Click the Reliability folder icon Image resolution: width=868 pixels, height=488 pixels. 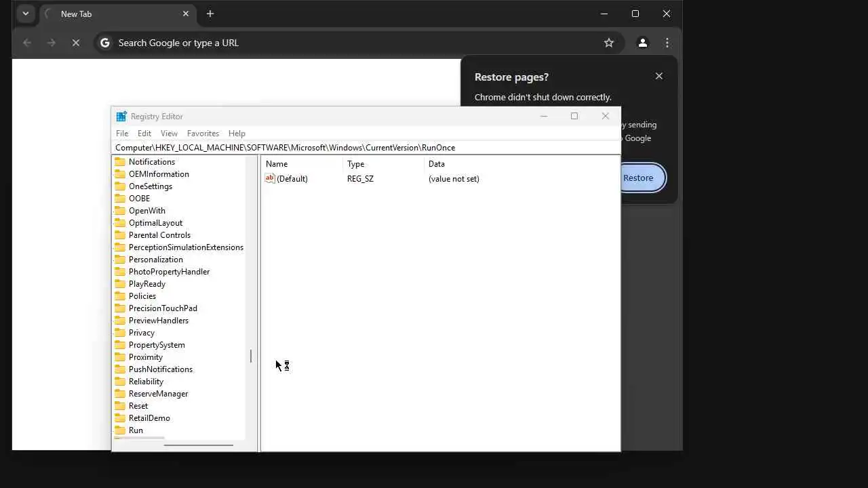120,382
